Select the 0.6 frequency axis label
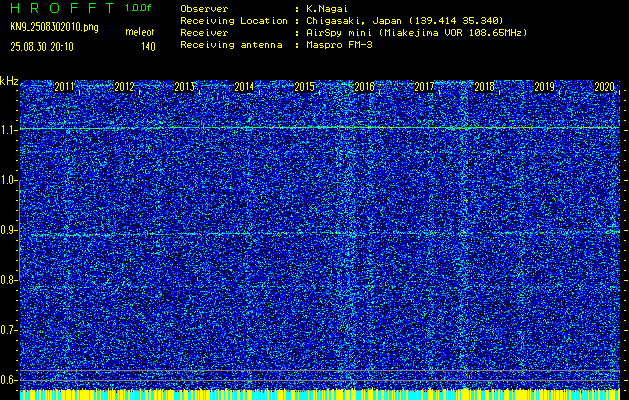This screenshot has width=629, height=400. 7,380
